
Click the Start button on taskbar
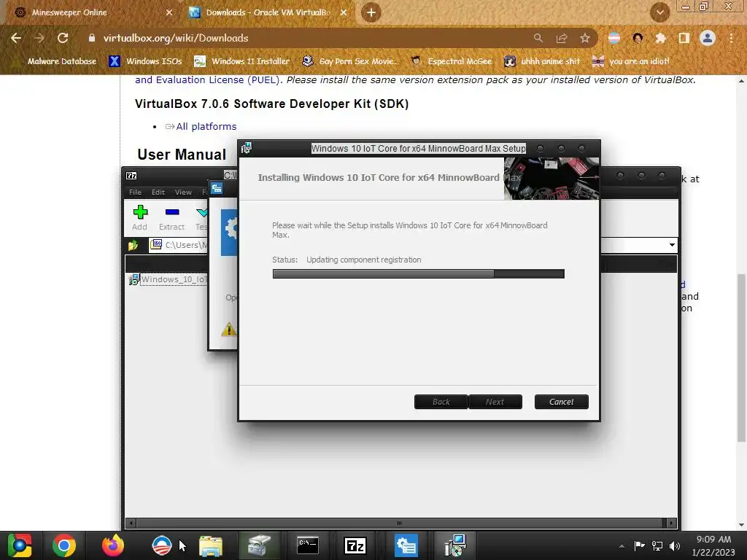click(x=20, y=545)
